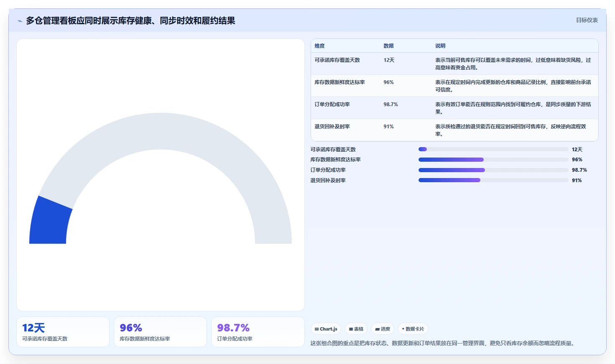Click the 91% label beside progress bar
This screenshot has height=364, width=615.
coord(577,181)
